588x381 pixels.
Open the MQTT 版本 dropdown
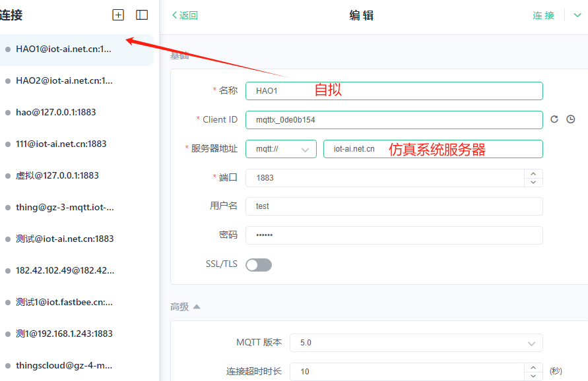(x=416, y=343)
